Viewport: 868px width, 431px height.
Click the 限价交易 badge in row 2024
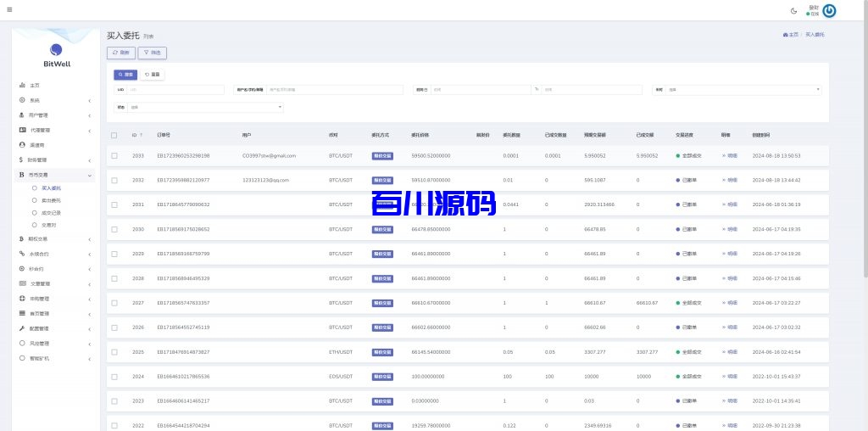coord(382,377)
